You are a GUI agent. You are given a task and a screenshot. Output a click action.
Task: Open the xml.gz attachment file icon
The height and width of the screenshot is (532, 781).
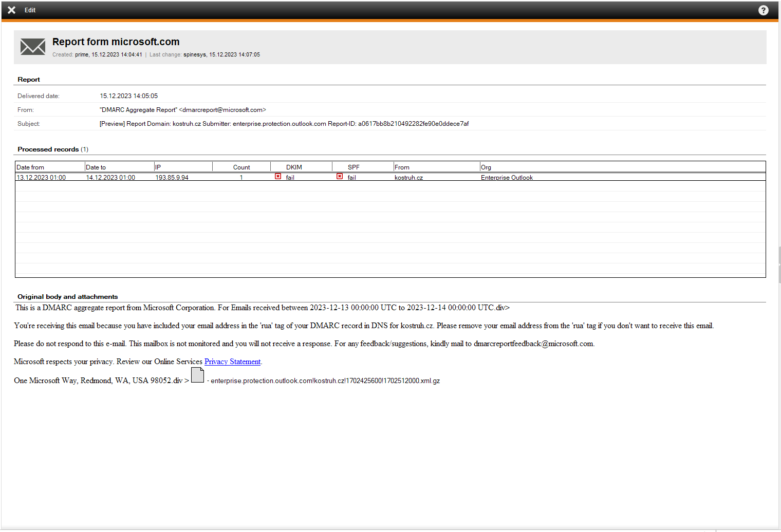pyautogui.click(x=197, y=375)
